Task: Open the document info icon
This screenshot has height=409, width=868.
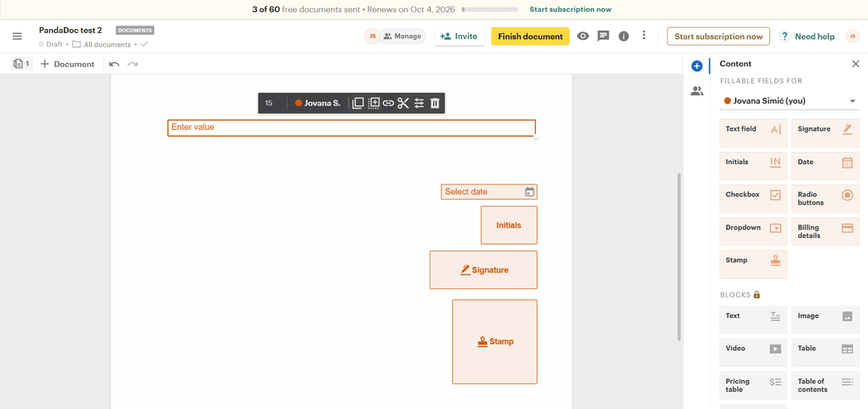Action: [x=624, y=37]
